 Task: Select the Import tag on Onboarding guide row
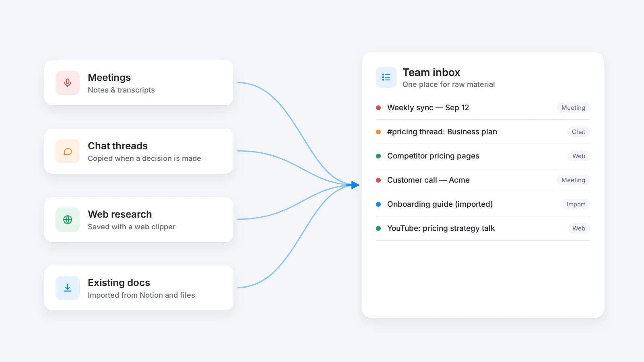pyautogui.click(x=576, y=204)
